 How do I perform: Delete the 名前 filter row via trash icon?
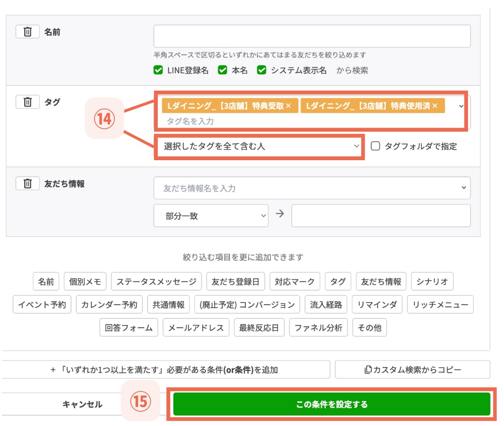27,31
